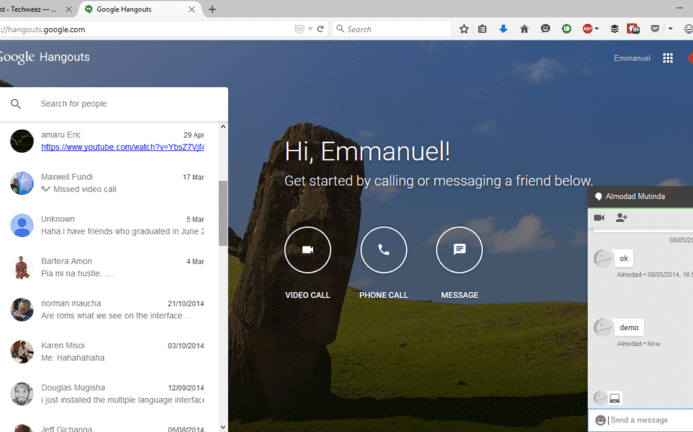This screenshot has width=693, height=432.
Task: Open conversation with Douglas Mugisha
Action: (109, 394)
